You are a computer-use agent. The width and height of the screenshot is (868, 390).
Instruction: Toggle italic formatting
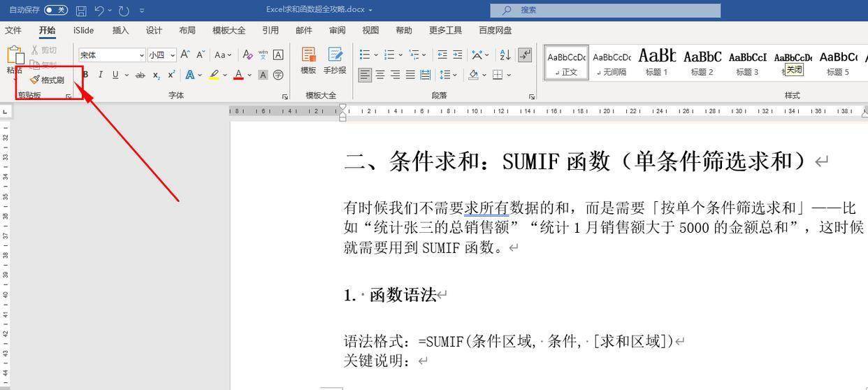(101, 75)
